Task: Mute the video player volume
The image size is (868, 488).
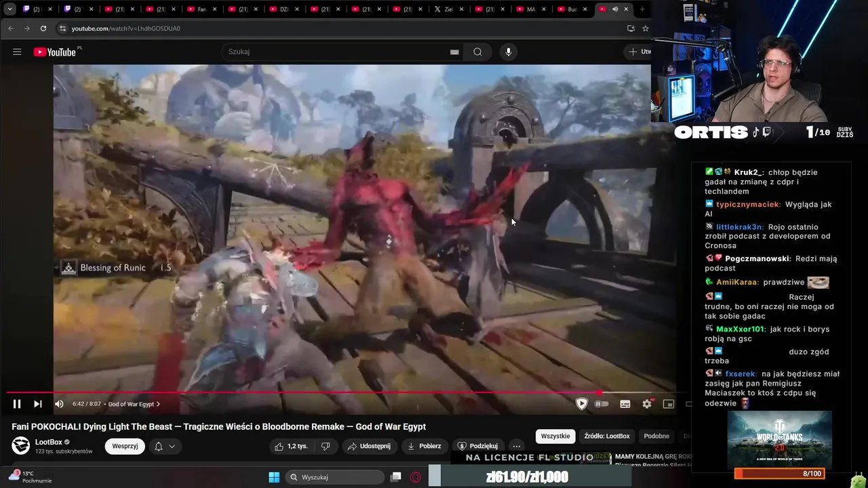Action: point(59,404)
